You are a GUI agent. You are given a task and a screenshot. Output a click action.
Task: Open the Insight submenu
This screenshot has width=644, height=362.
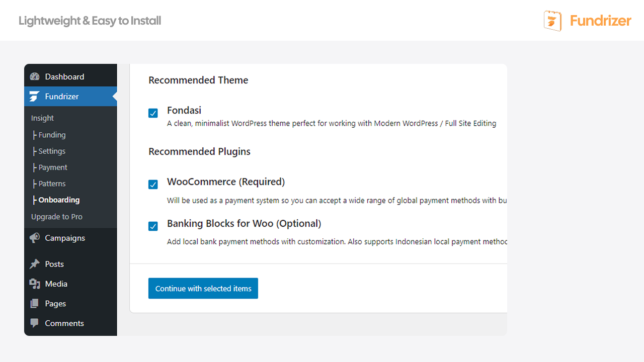pyautogui.click(x=42, y=118)
